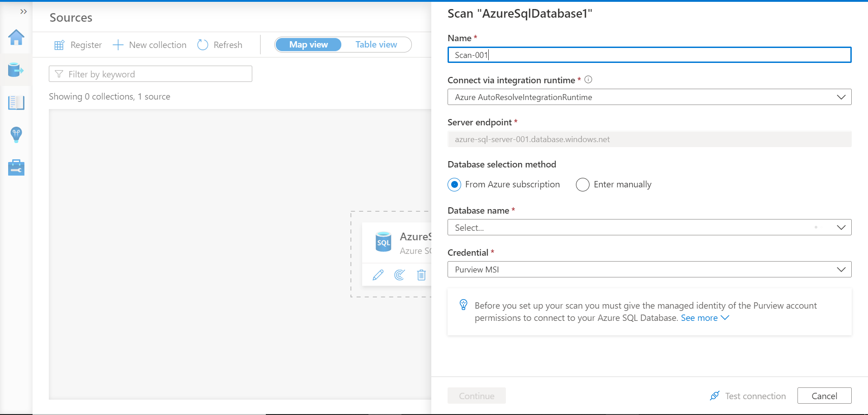Expand the left navigation sidebar
This screenshot has height=415, width=868.
click(x=24, y=11)
